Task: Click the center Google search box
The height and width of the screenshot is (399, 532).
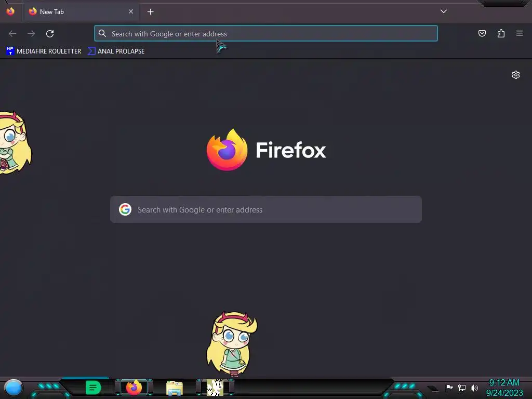Action: tap(266, 210)
